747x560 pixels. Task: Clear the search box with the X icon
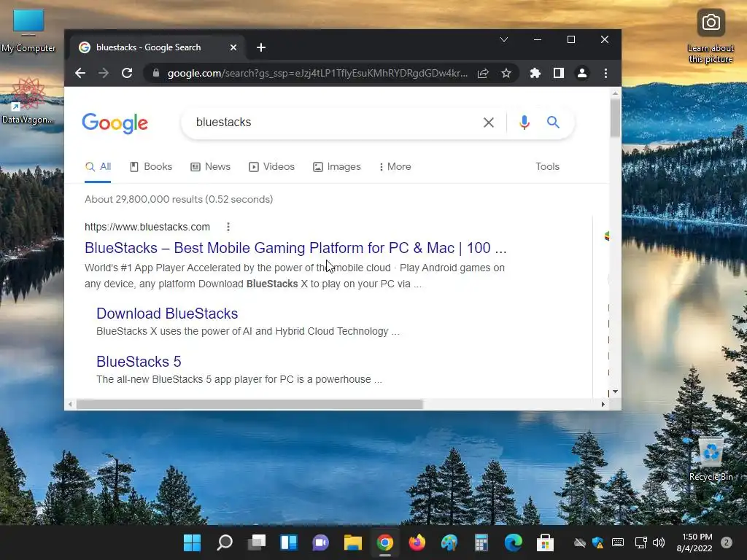[488, 122]
